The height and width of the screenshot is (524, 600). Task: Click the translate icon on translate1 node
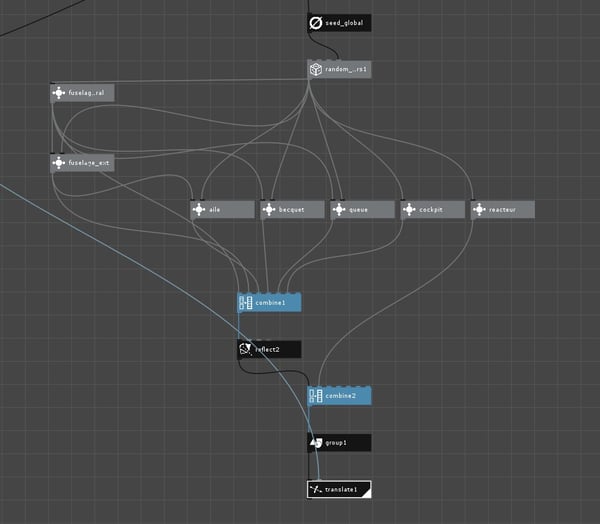click(x=316, y=490)
